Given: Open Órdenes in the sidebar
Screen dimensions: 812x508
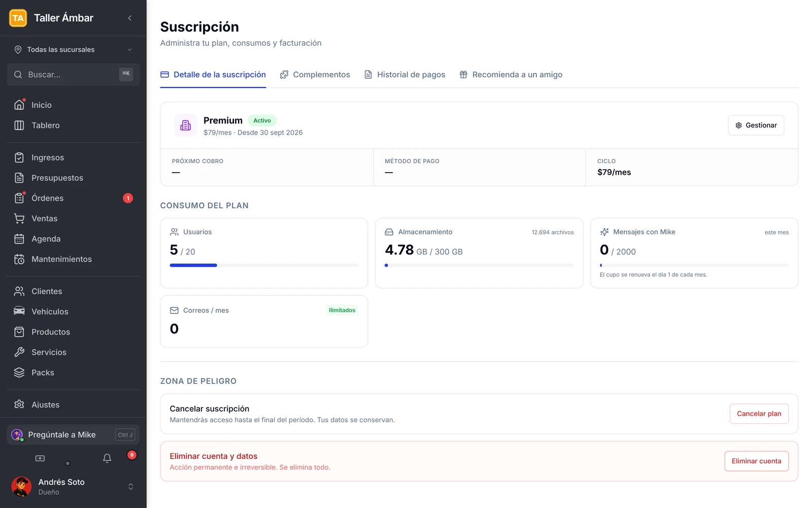Looking at the screenshot, I should point(73,198).
